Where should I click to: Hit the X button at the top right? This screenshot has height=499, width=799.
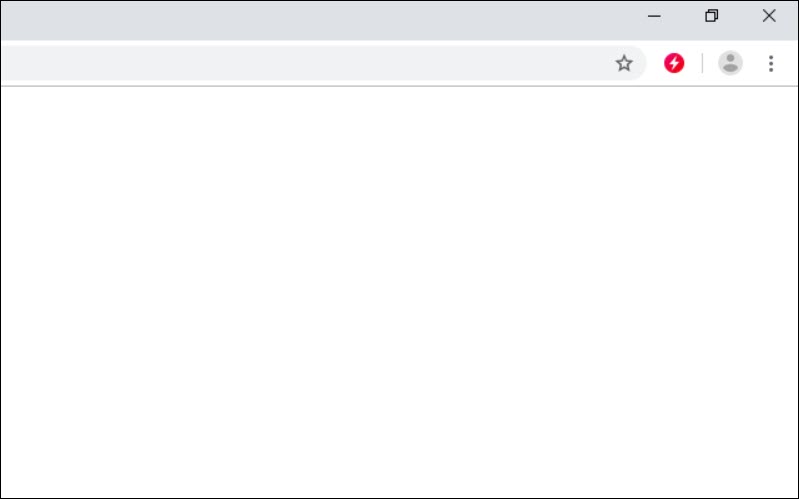[x=769, y=16]
